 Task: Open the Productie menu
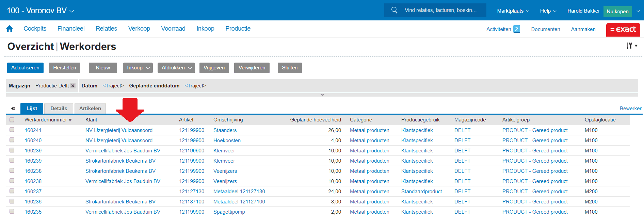pyautogui.click(x=238, y=29)
